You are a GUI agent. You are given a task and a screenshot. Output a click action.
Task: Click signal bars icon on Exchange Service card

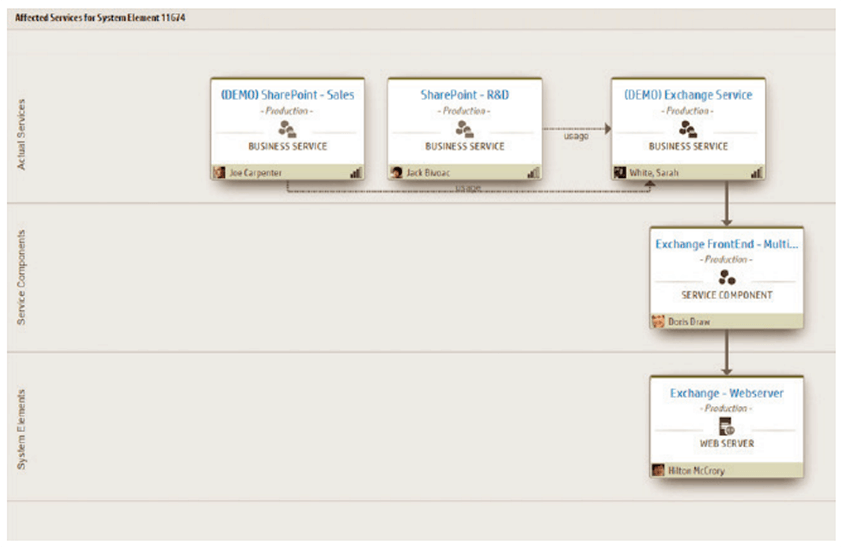(x=756, y=172)
